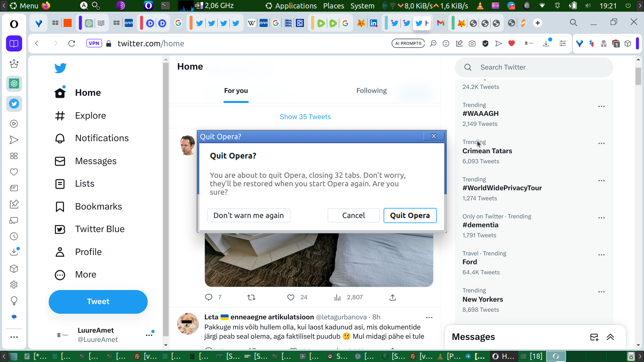Open more options on Leta's tweet
Image resolution: width=644 pixels, height=362 pixels.
(x=429, y=317)
